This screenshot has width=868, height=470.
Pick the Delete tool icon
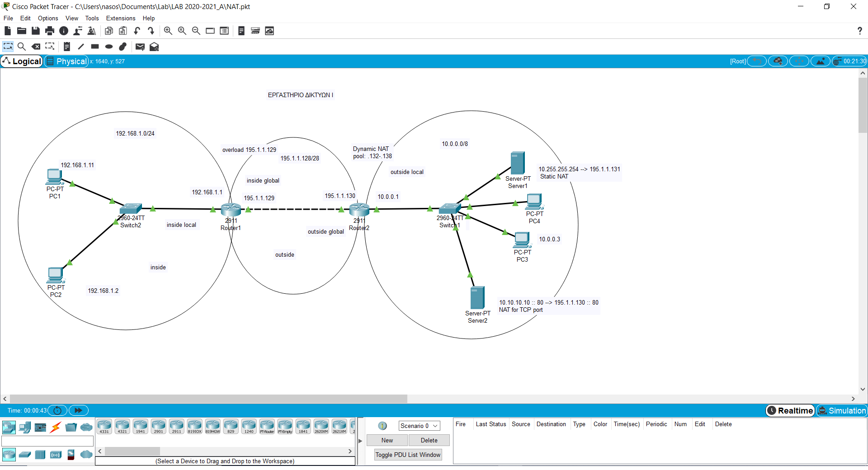(x=36, y=47)
